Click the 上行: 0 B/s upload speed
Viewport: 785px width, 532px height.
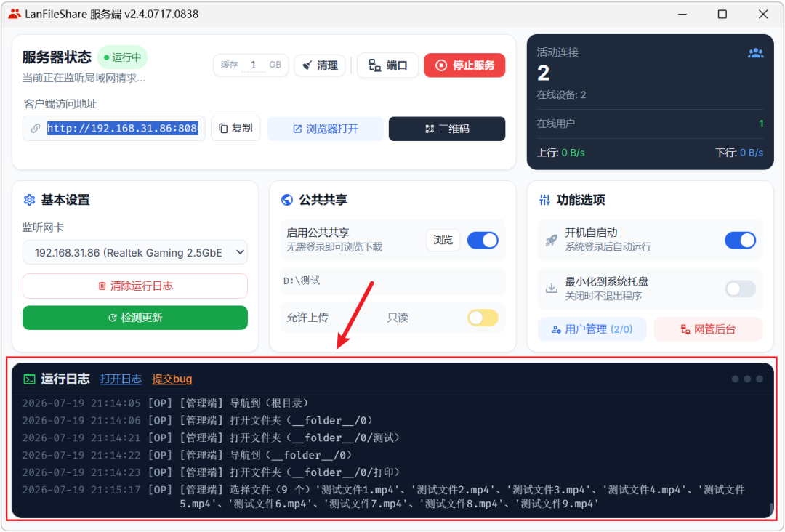coord(560,153)
